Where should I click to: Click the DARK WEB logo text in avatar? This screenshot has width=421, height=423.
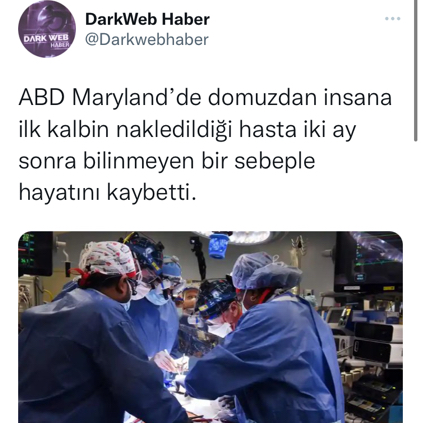pos(46,38)
